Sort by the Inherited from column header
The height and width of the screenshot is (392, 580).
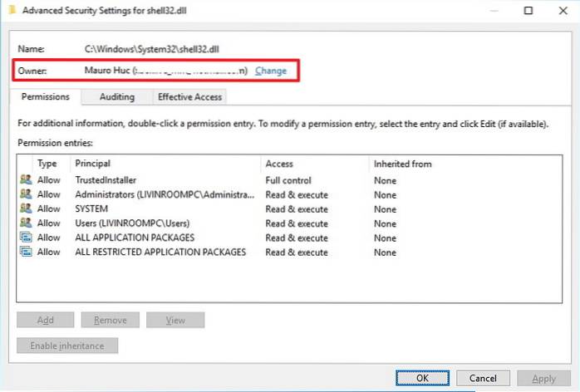(x=402, y=164)
